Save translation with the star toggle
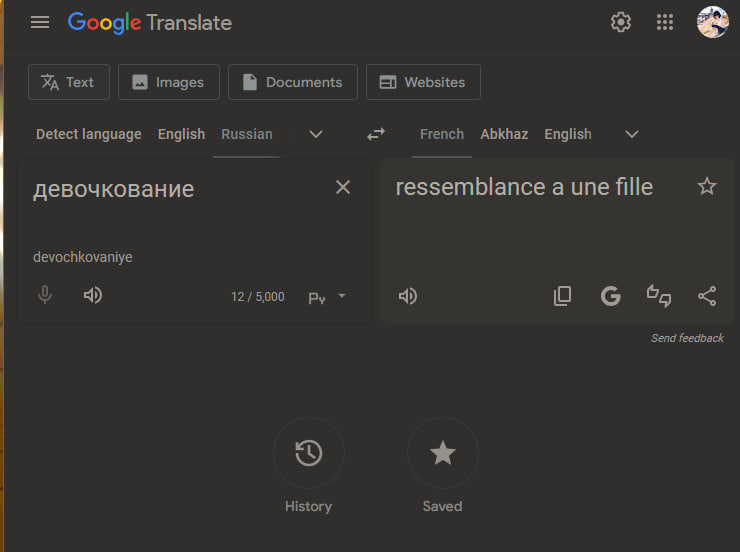 click(x=707, y=186)
